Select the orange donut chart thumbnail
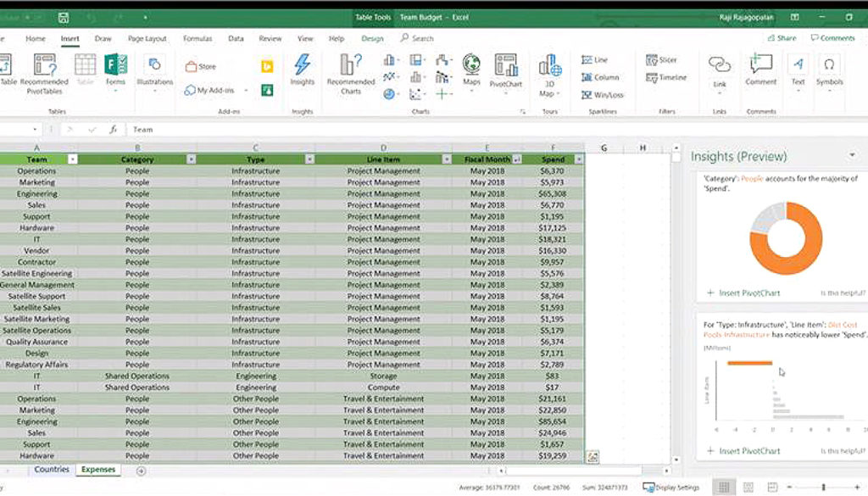 click(x=786, y=238)
